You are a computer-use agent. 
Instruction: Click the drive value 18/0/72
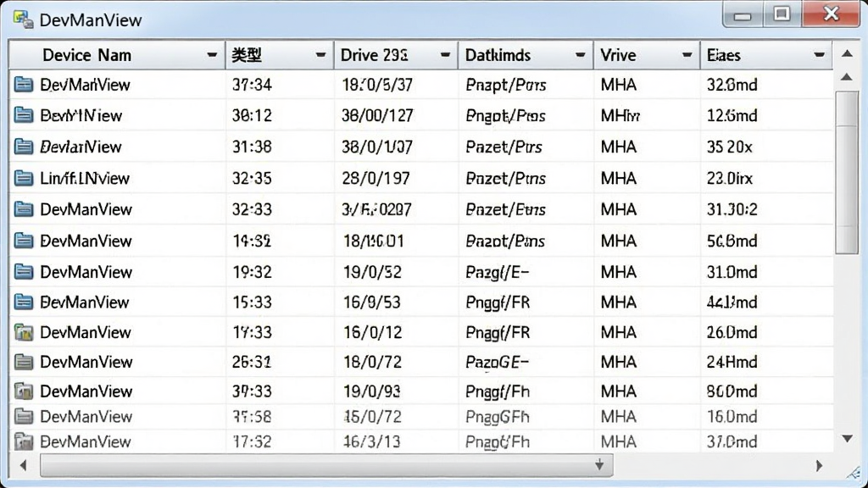pos(371,362)
